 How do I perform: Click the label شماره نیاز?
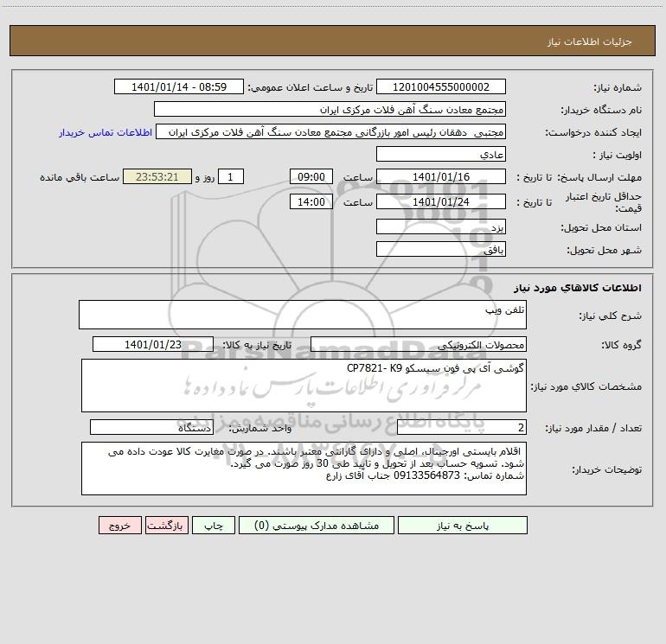click(618, 87)
